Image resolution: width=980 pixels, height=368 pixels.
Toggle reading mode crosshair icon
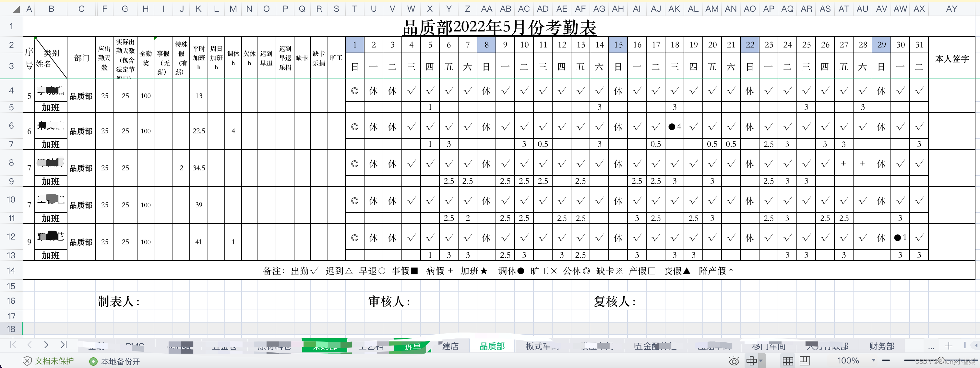[751, 361]
